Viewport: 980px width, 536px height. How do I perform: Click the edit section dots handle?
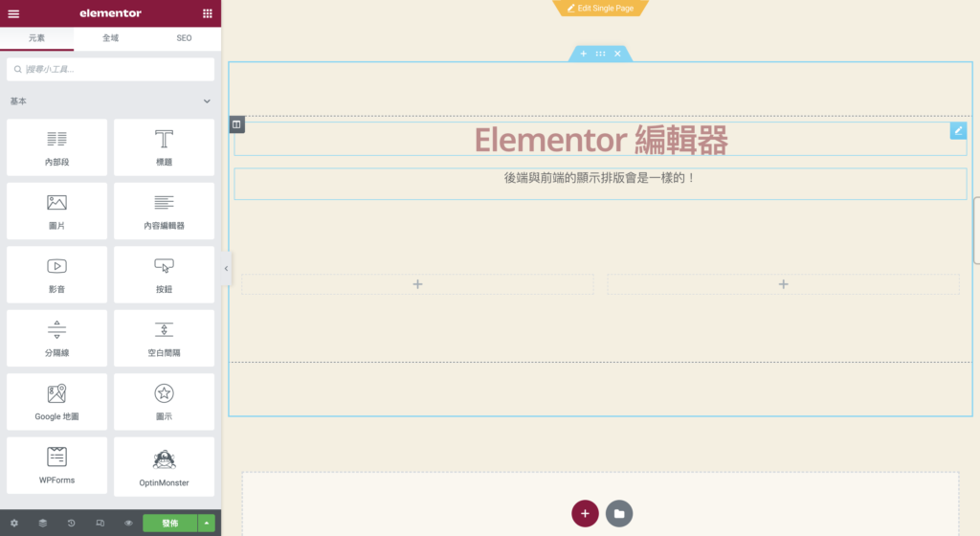pos(601,54)
